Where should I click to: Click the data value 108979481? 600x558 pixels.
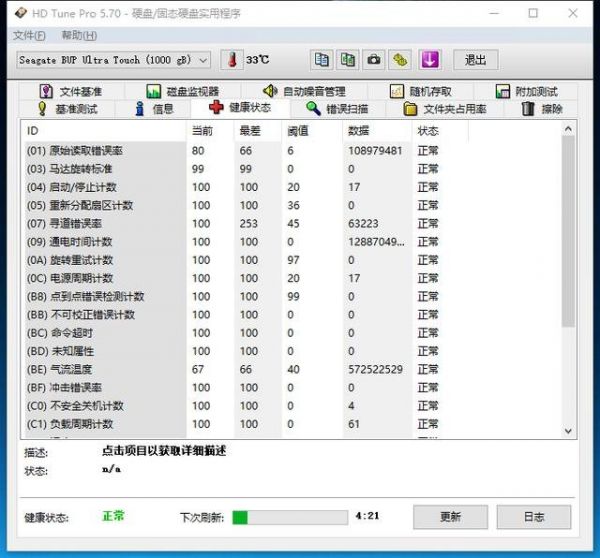pyautogui.click(x=375, y=151)
